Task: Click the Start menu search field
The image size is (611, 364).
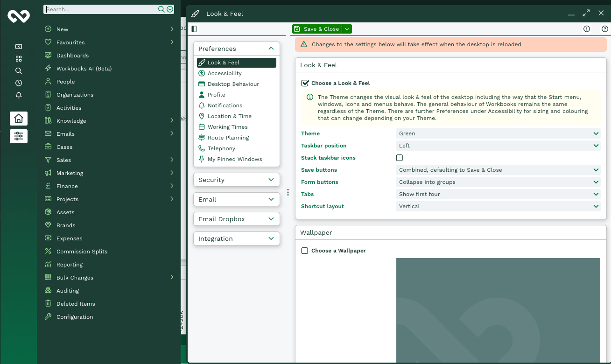Action: [101, 9]
